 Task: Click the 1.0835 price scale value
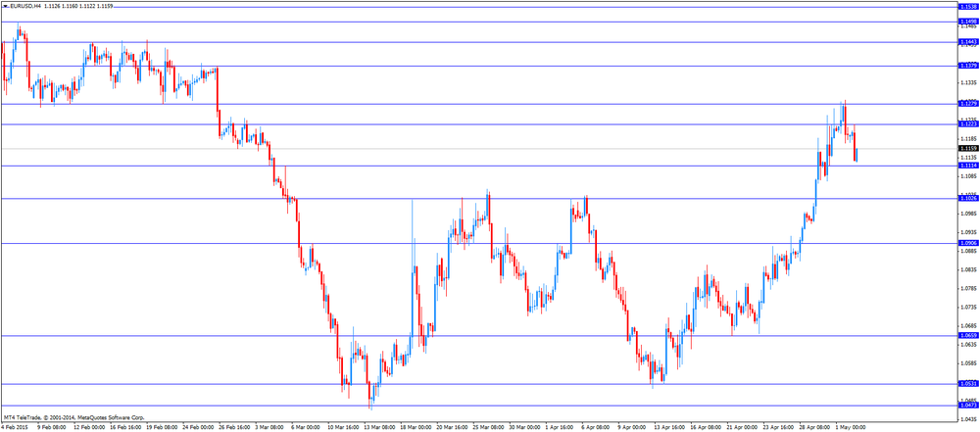tap(968, 270)
